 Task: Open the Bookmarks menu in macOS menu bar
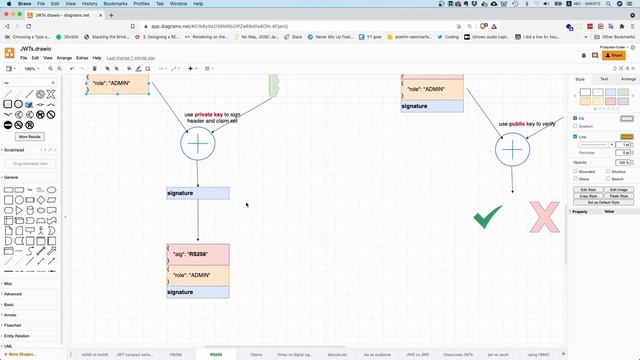tap(115, 4)
